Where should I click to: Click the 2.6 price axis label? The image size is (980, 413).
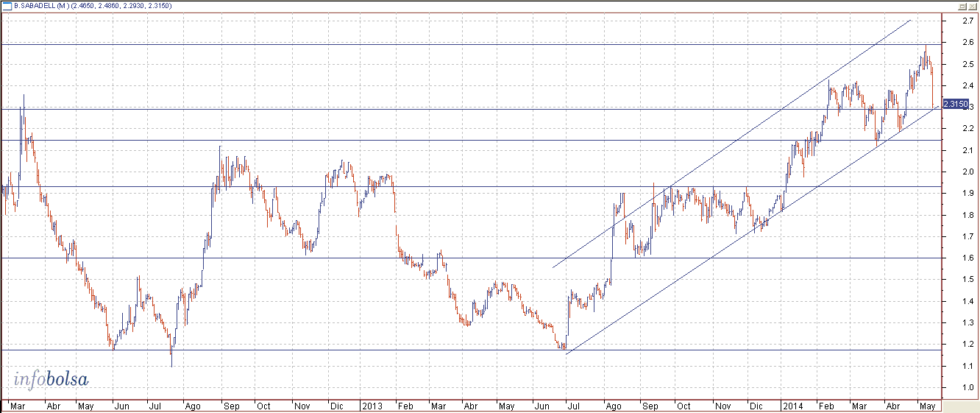tap(968, 42)
